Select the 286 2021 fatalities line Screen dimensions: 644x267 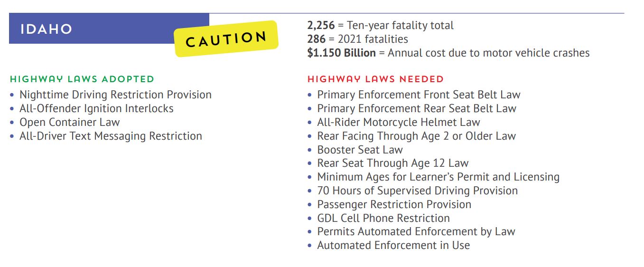pyautogui.click(x=357, y=39)
